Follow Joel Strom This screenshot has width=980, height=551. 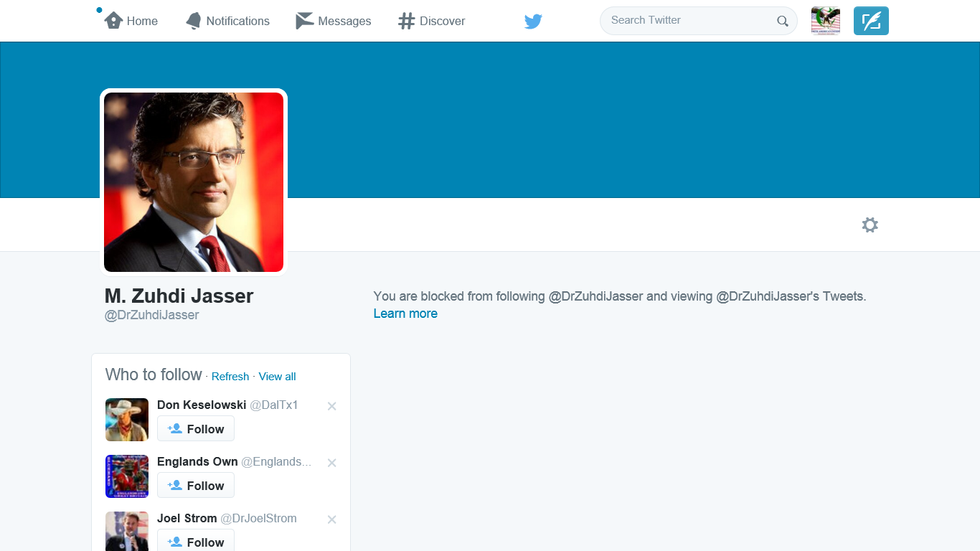[x=196, y=541]
